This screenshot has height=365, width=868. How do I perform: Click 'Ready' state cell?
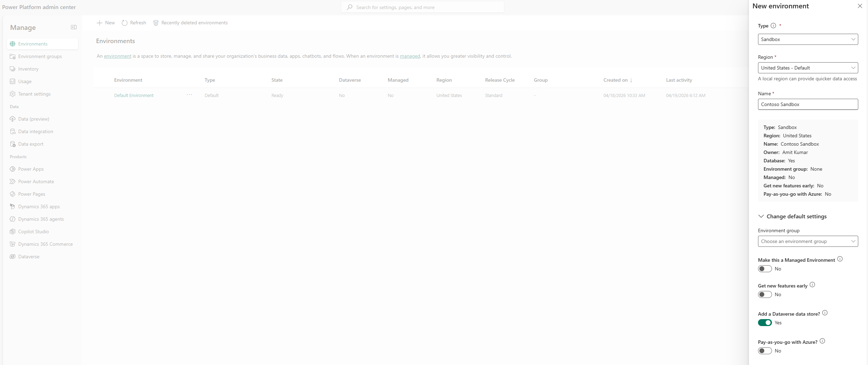tap(277, 95)
